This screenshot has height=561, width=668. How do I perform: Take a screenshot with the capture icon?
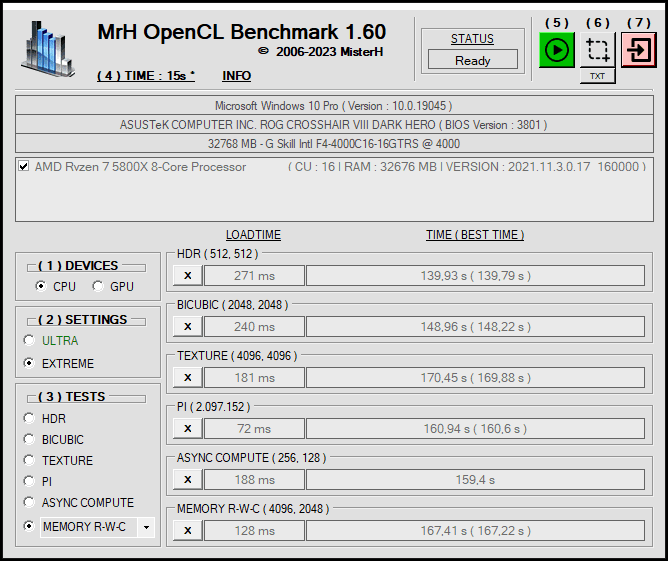598,50
